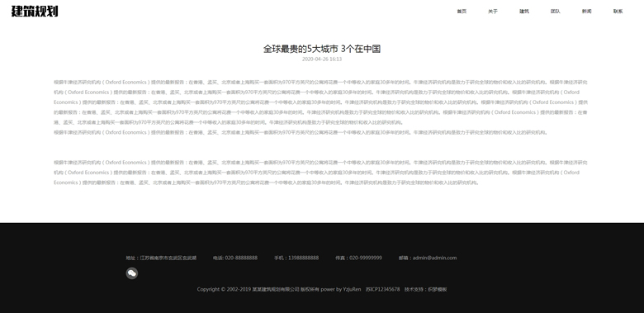Click the first article paragraph text
Image resolution: width=644 pixels, height=313 pixels.
pos(320,102)
